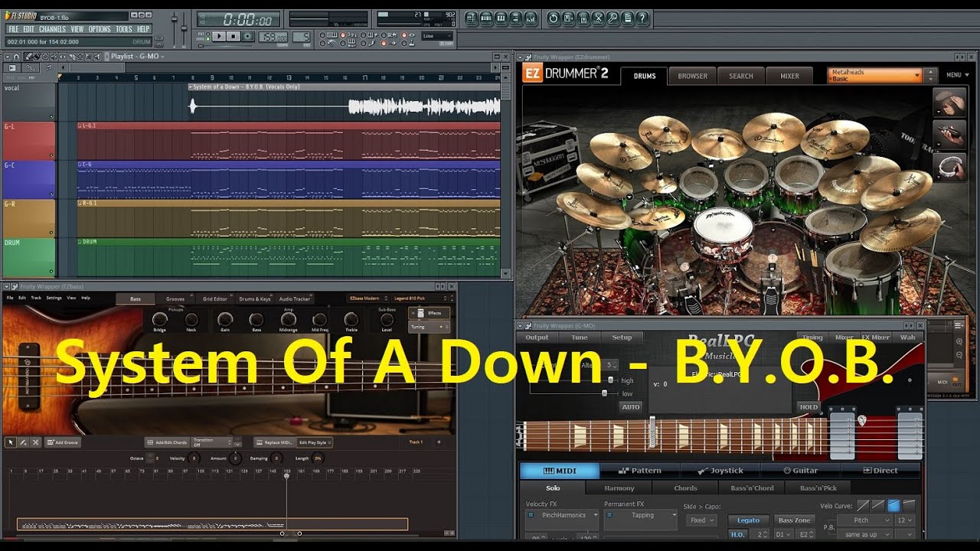Image resolution: width=980 pixels, height=551 pixels.
Task: Click the high slider handle in RealLPC
Action: pyautogui.click(x=610, y=380)
